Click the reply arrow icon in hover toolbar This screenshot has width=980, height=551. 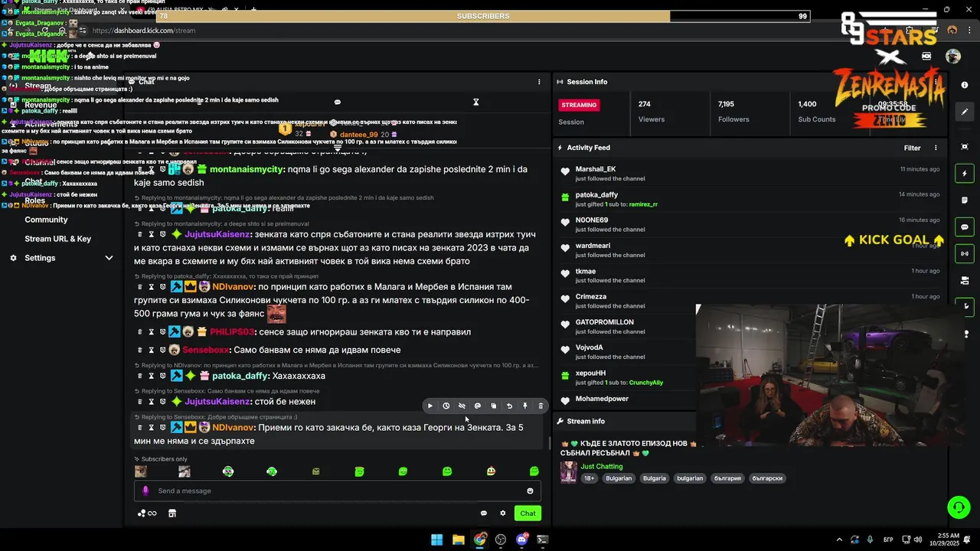pyautogui.click(x=509, y=406)
